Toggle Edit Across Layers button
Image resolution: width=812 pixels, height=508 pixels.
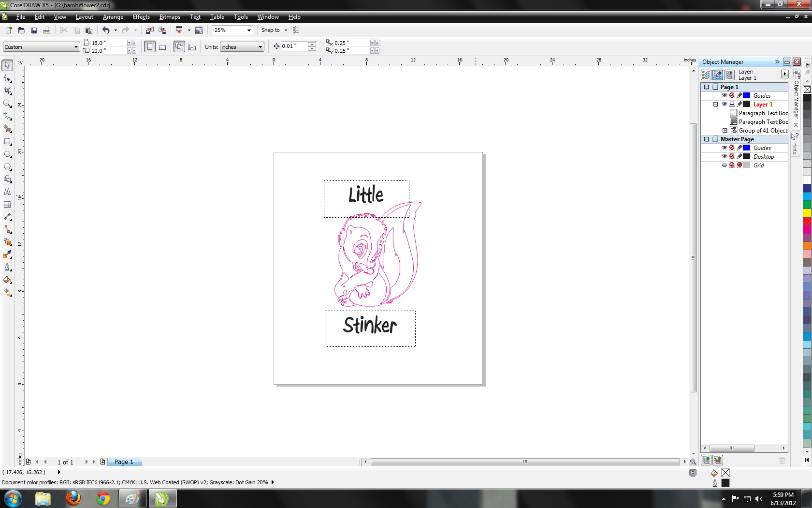pos(718,75)
